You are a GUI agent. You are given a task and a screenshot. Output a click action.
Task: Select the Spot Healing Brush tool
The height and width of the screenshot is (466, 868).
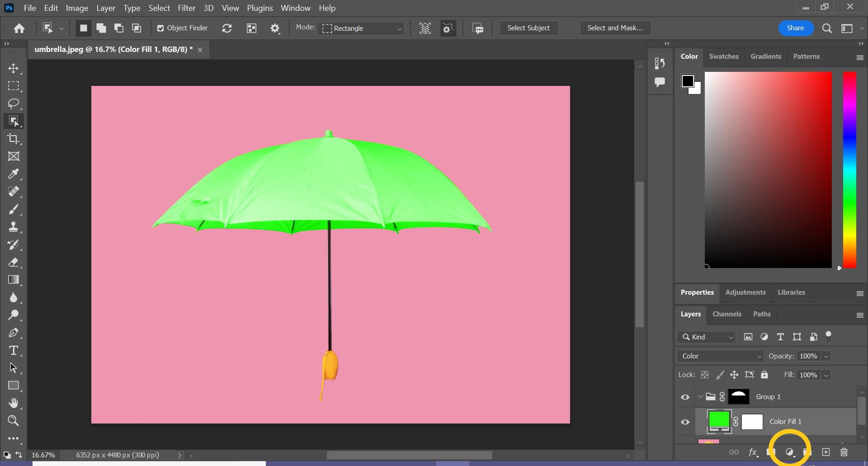click(14, 192)
